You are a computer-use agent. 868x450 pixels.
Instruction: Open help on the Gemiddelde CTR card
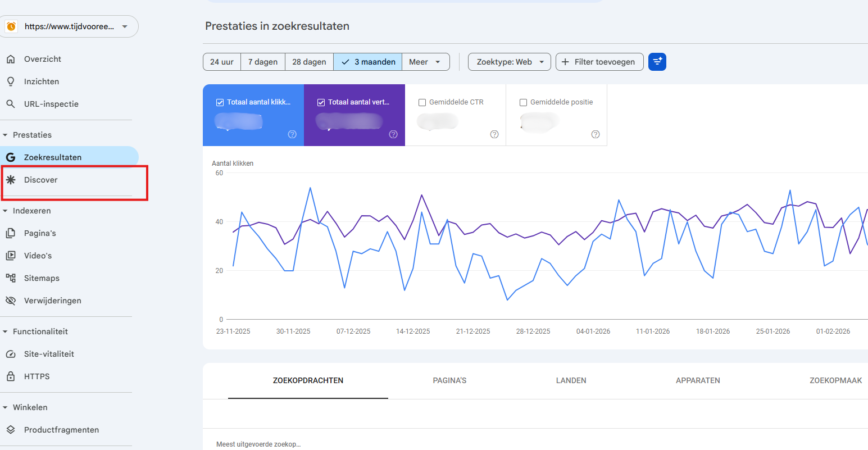tap(494, 134)
